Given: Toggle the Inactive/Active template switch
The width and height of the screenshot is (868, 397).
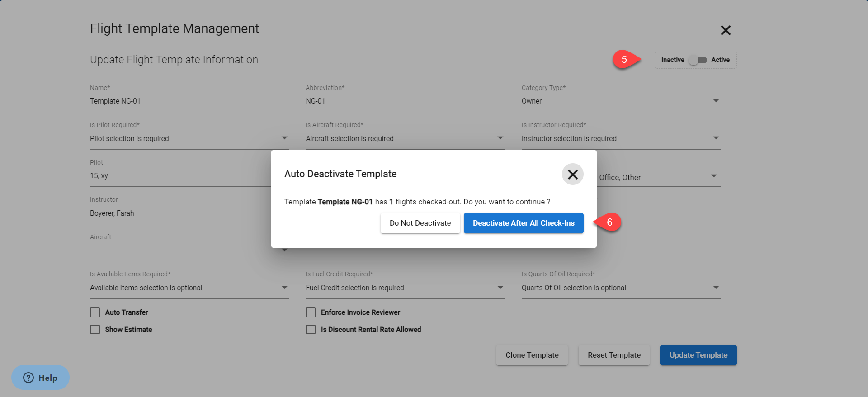Looking at the screenshot, I should tap(697, 60).
